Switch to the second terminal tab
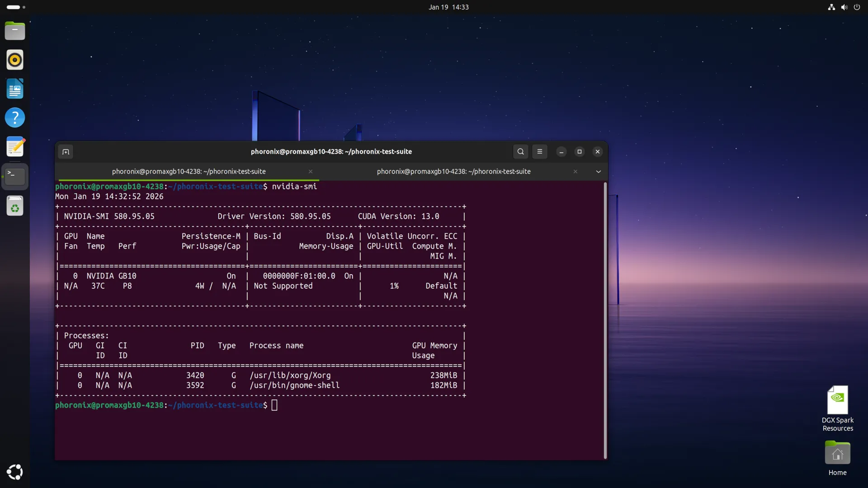 (453, 172)
